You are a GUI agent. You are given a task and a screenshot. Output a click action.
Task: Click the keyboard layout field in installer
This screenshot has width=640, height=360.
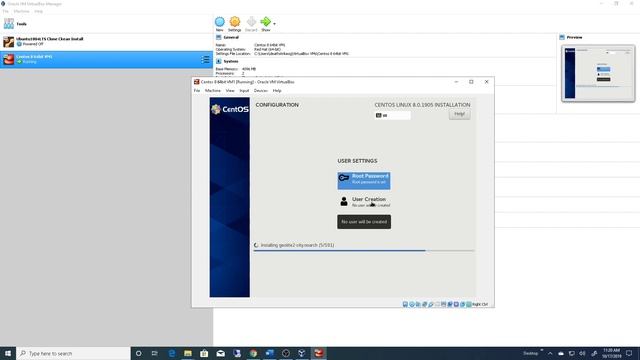point(393,116)
